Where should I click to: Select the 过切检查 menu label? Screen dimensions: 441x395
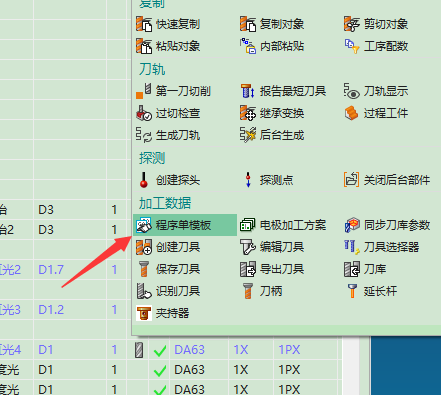tap(178, 113)
